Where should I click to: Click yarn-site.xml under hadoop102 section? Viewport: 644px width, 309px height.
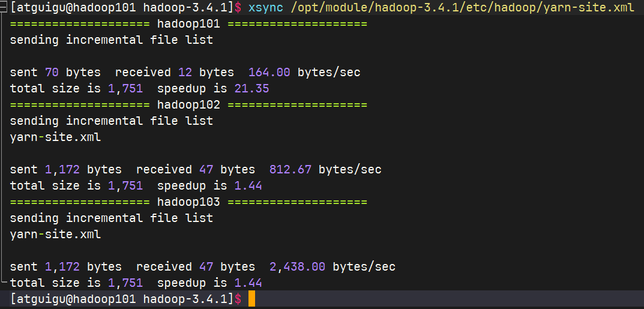[55, 137]
